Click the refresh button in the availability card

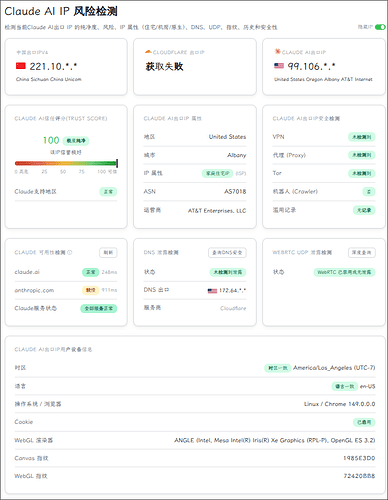108,253
